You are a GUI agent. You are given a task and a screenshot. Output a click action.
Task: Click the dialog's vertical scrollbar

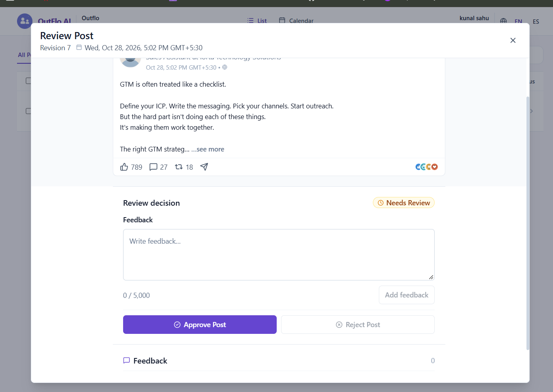click(x=528, y=223)
